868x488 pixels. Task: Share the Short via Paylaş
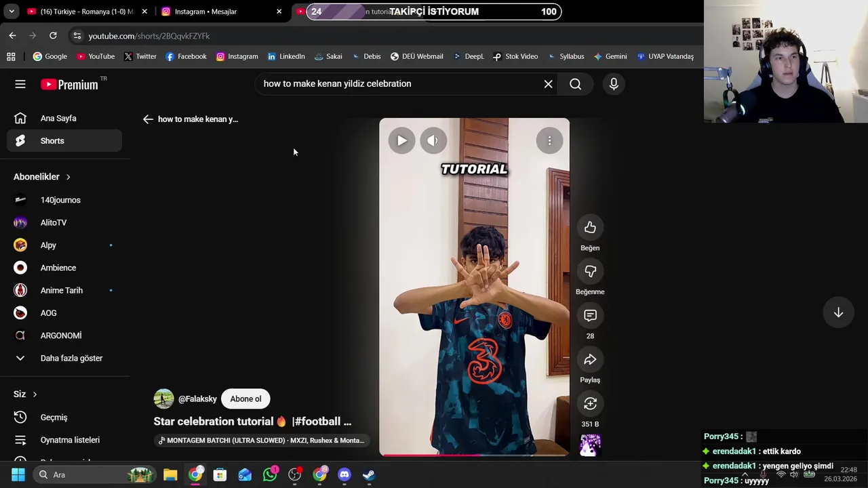coord(590,360)
